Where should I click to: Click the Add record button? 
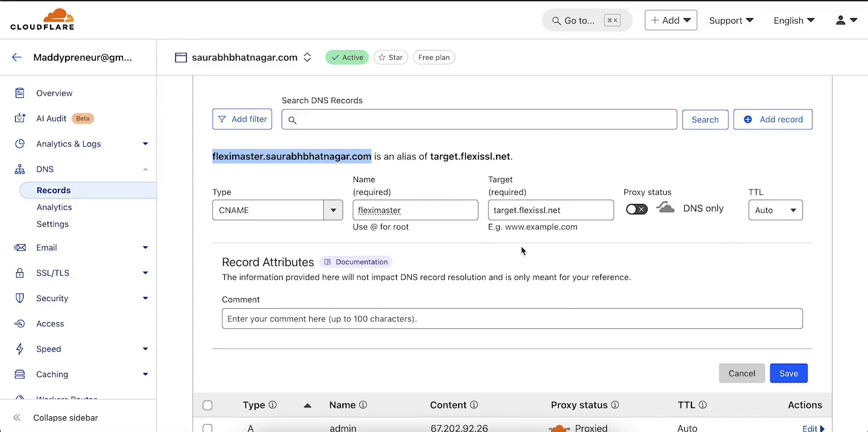tap(773, 119)
